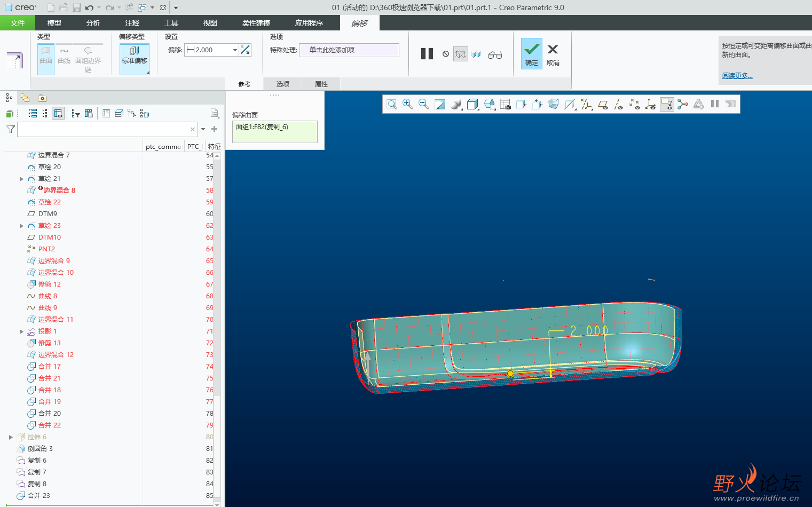Expand the 草绘 21 tree node

point(21,179)
